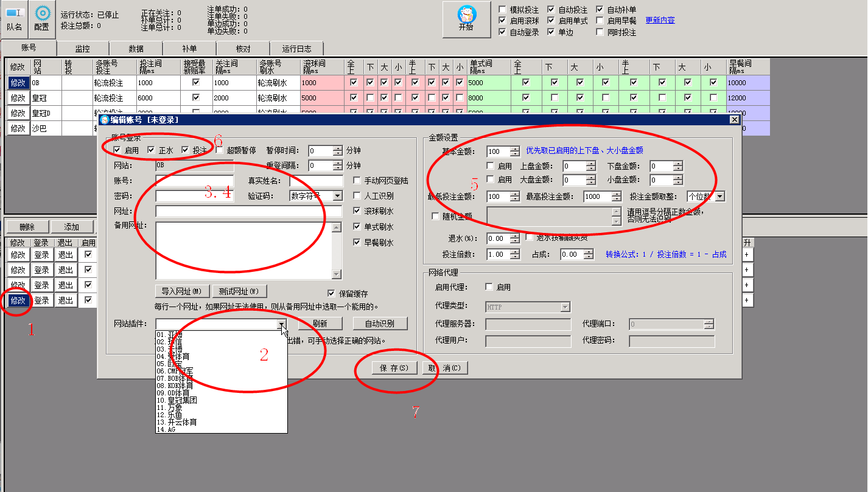Click the 备用网址 text area scrollbar
The height and width of the screenshot is (492, 868).
(337, 251)
